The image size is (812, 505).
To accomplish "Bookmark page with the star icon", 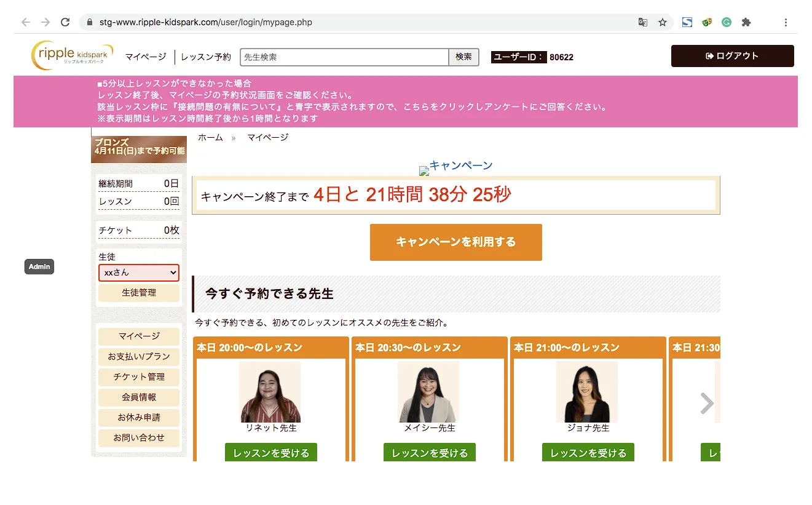I will tap(662, 22).
